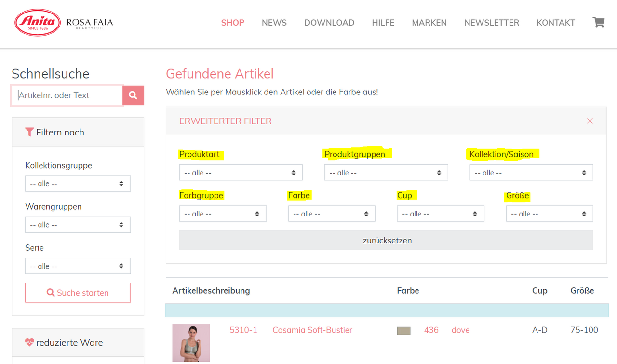Open the Cosamia Soft-Bustier product thumbnail
This screenshot has height=364, width=617.
191,342
